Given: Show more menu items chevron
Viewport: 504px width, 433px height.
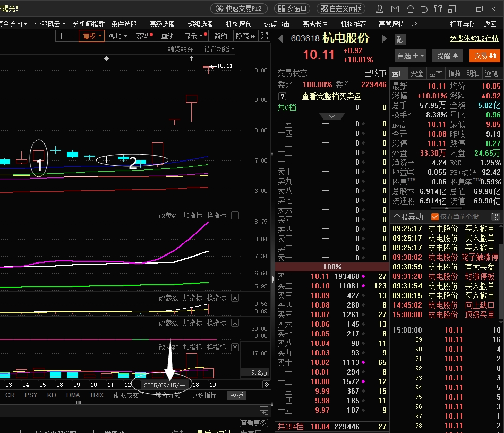Looking at the screenshot, I should point(414,23).
